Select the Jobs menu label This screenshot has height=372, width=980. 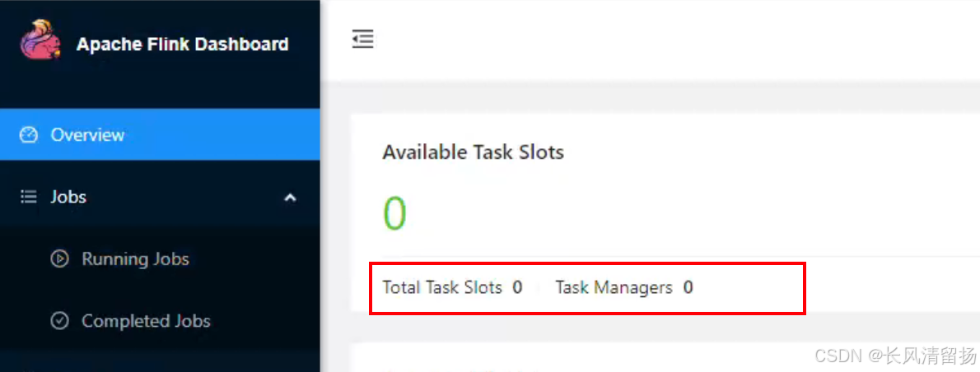(68, 198)
